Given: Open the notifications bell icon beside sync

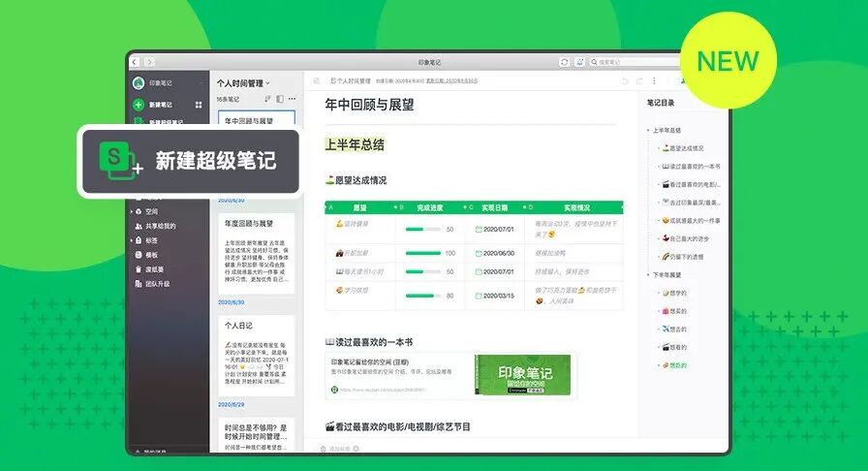Looking at the screenshot, I should [x=579, y=62].
